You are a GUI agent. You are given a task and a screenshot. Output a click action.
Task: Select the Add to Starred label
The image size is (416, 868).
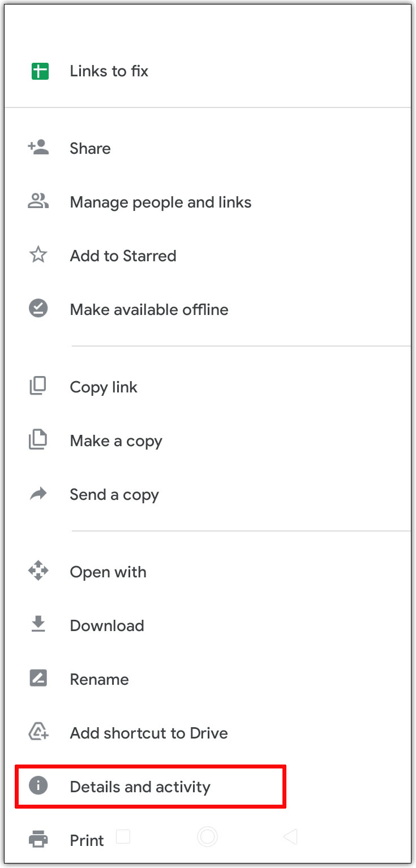click(x=123, y=256)
